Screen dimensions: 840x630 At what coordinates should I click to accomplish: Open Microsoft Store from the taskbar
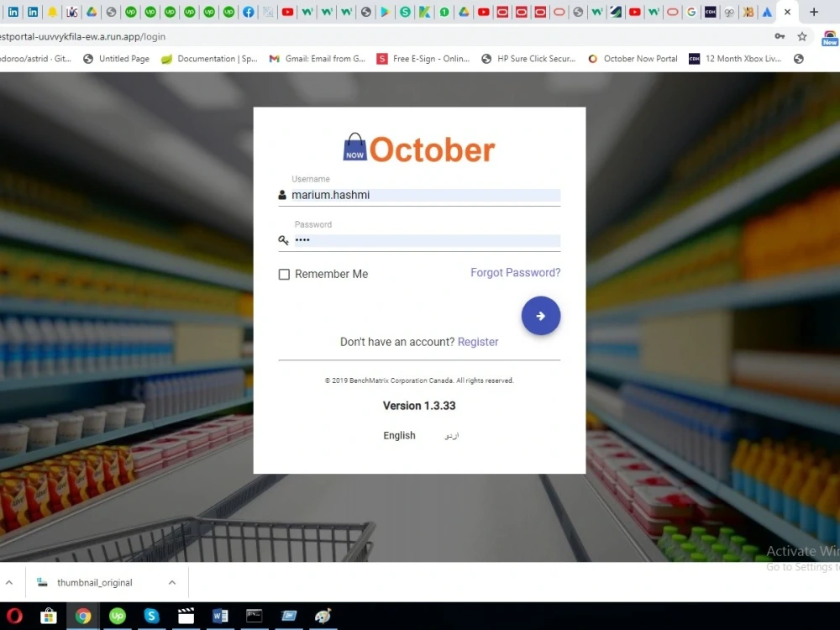coord(49,616)
